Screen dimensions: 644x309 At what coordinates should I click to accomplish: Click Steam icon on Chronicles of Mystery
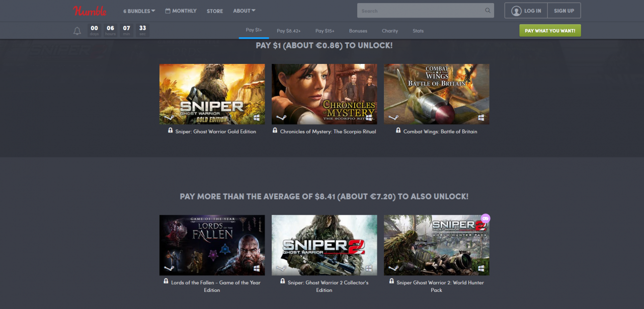tap(281, 118)
